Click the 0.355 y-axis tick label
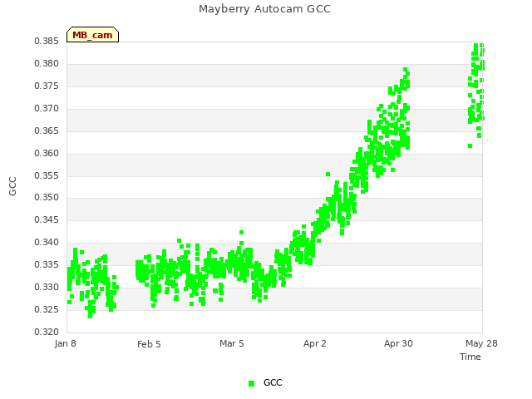 pos(47,175)
